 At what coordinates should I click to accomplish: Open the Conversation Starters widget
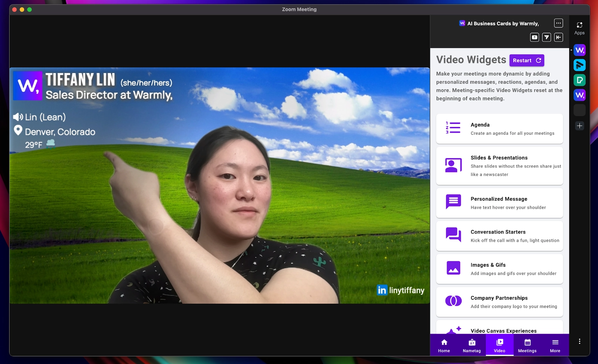(499, 236)
